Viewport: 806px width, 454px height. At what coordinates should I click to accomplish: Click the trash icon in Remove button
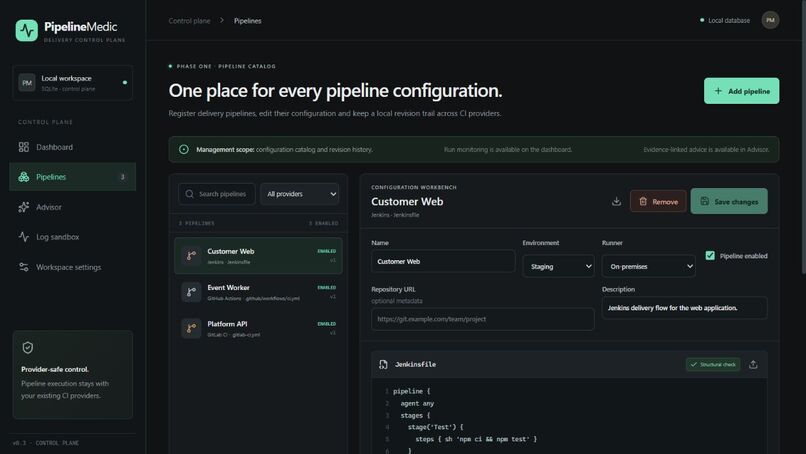pos(643,202)
